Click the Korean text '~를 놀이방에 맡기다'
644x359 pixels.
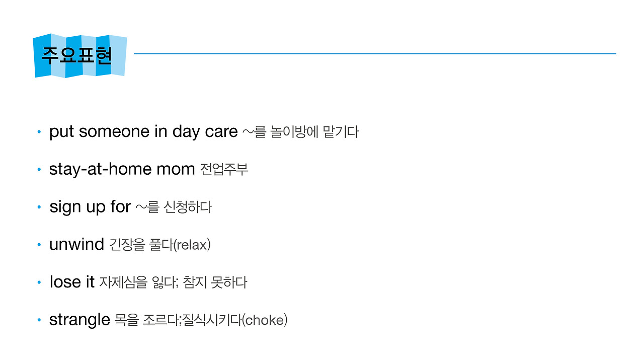[300, 132]
